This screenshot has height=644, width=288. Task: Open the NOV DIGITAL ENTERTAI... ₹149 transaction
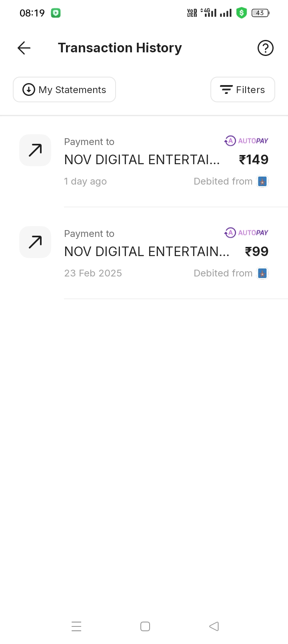point(142,160)
